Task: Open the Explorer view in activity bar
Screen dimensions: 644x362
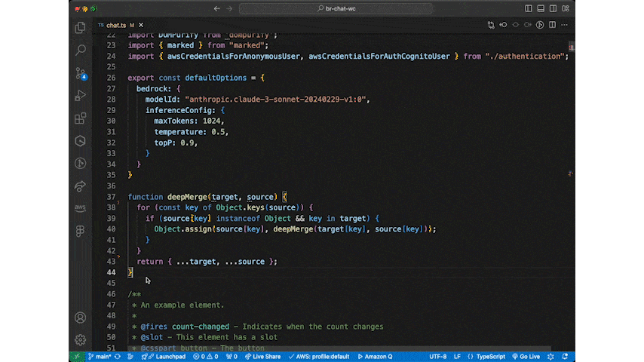Action: click(80, 28)
